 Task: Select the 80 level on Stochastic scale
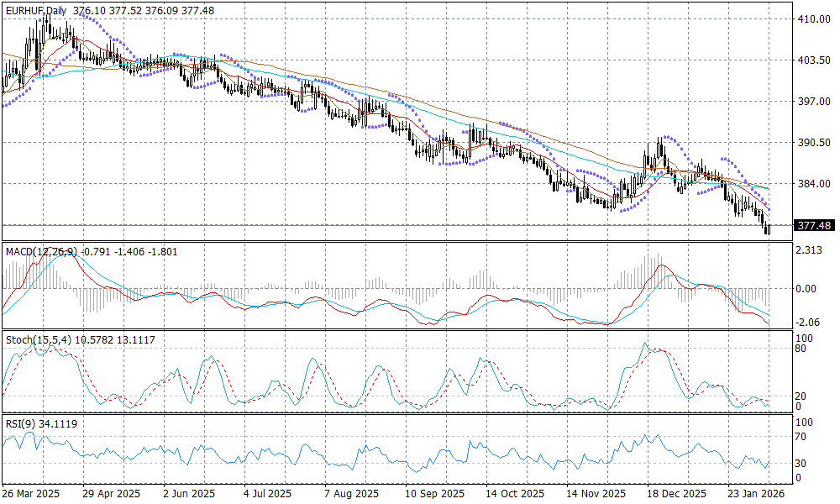click(804, 349)
